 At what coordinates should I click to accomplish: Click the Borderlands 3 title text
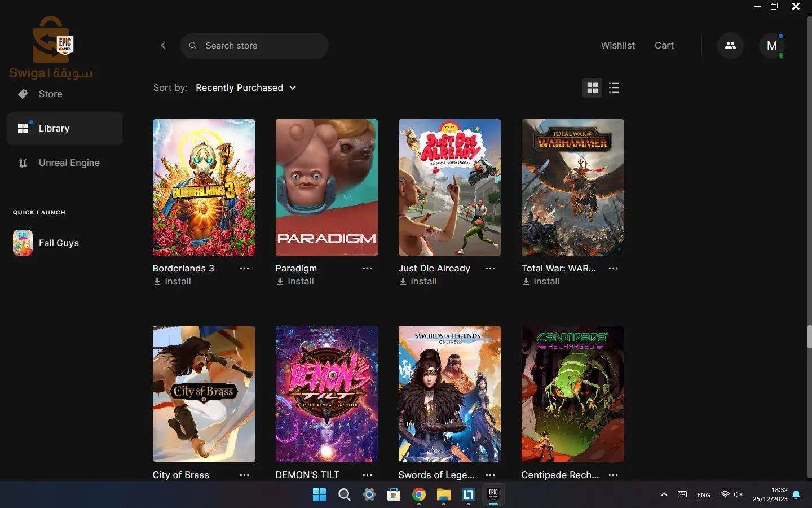(183, 268)
